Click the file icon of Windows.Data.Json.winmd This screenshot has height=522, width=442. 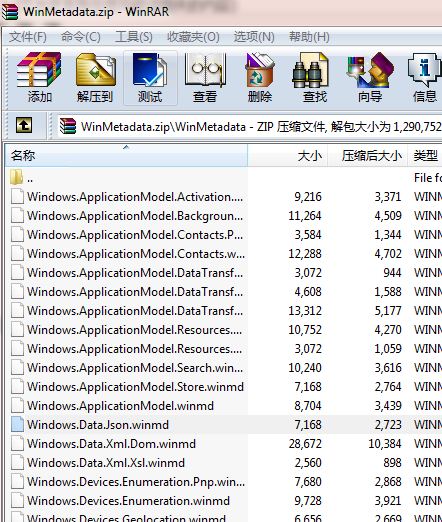click(17, 424)
